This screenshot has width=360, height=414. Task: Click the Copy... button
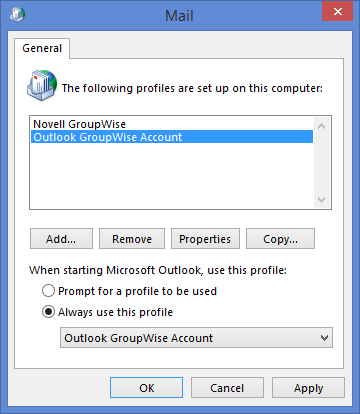point(280,239)
